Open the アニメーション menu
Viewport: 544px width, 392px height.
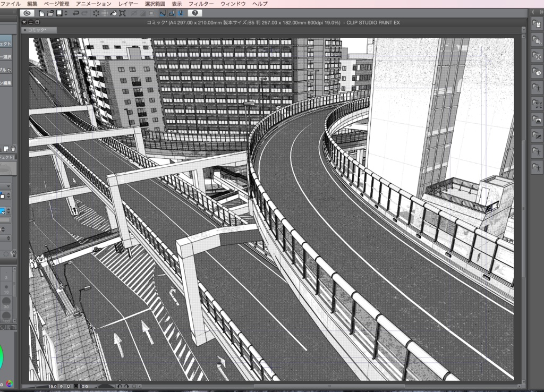93,4
